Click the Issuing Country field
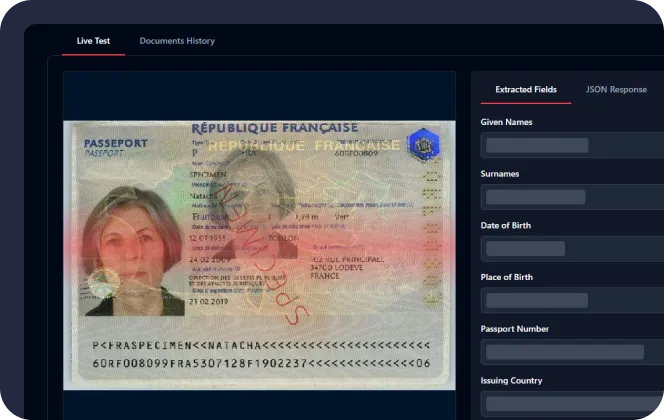 pos(573,403)
